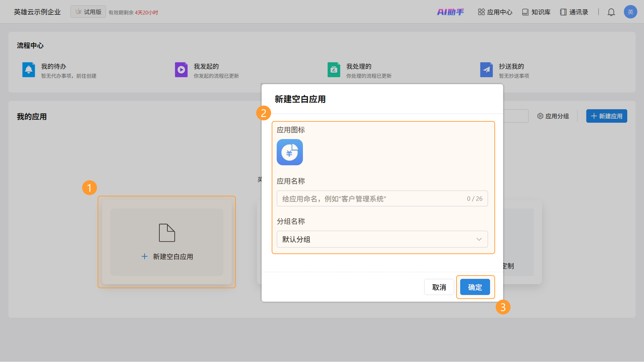Click the dropdown chevron arrow in 分组名称
The height and width of the screenshot is (362, 644).
click(x=479, y=239)
